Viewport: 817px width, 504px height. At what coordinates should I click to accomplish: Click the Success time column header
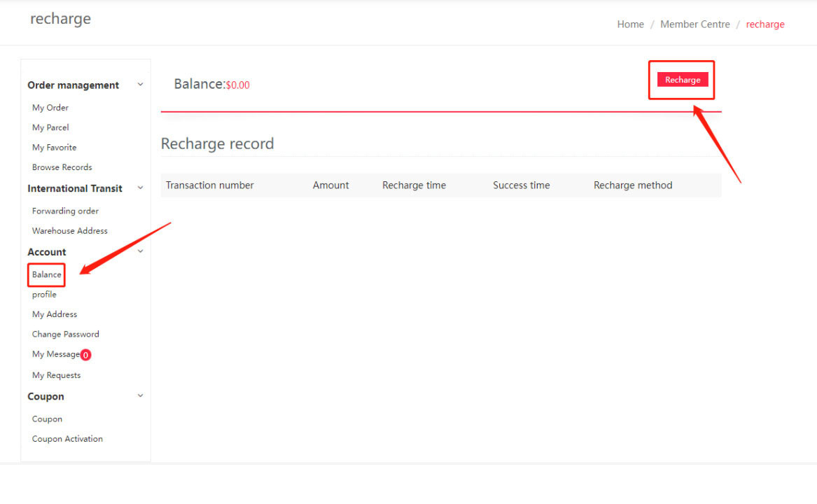[522, 185]
